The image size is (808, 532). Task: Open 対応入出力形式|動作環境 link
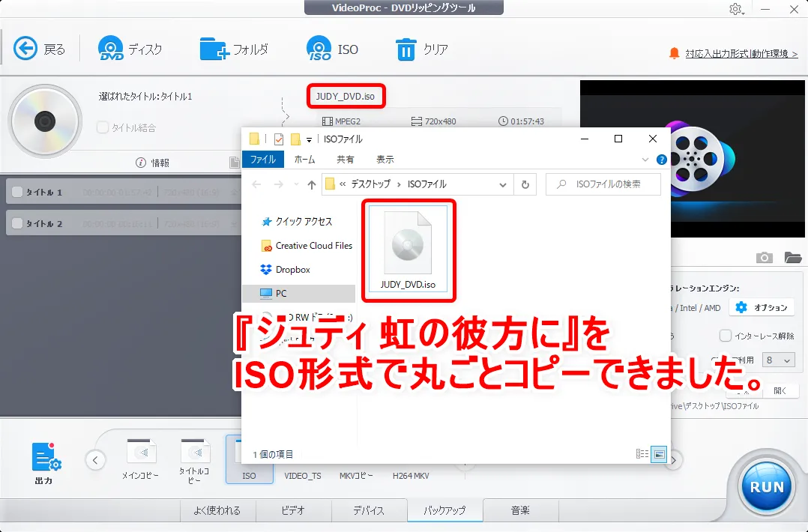click(741, 53)
